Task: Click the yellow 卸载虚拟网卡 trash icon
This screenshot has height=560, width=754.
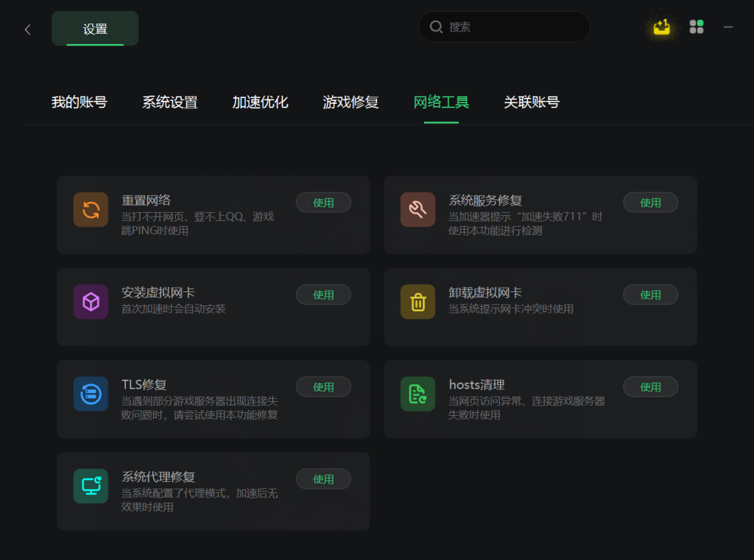Action: [418, 302]
